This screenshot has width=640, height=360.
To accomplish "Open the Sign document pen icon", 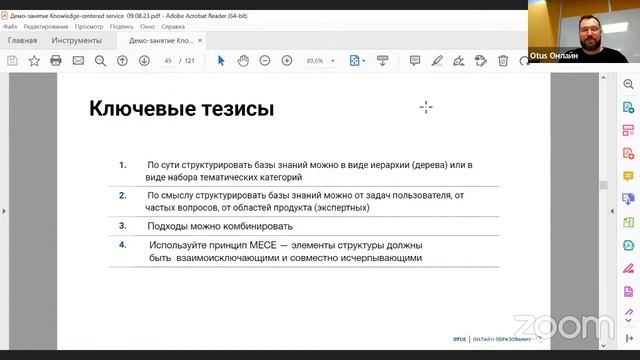I will 459,61.
